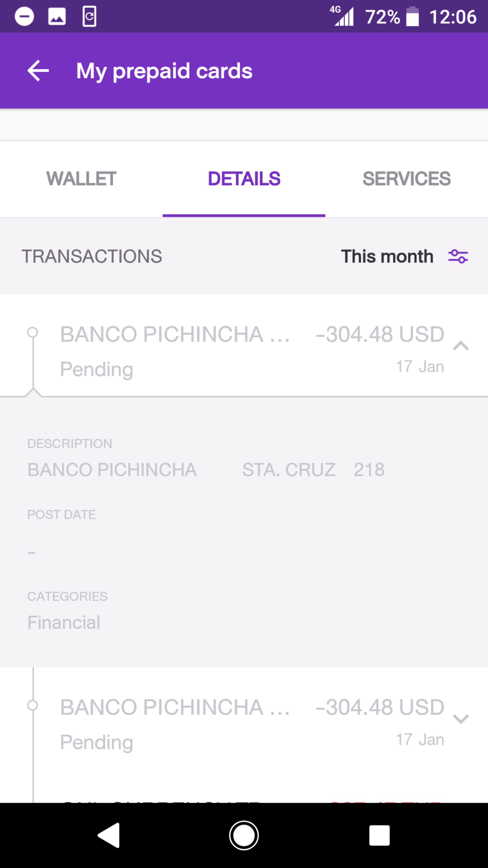Tap Android back navigation button

coord(109,835)
